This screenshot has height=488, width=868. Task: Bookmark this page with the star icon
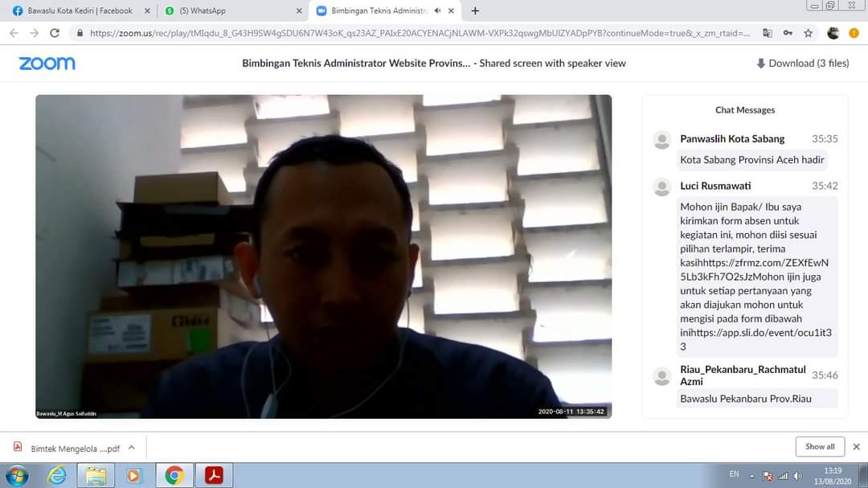click(809, 33)
